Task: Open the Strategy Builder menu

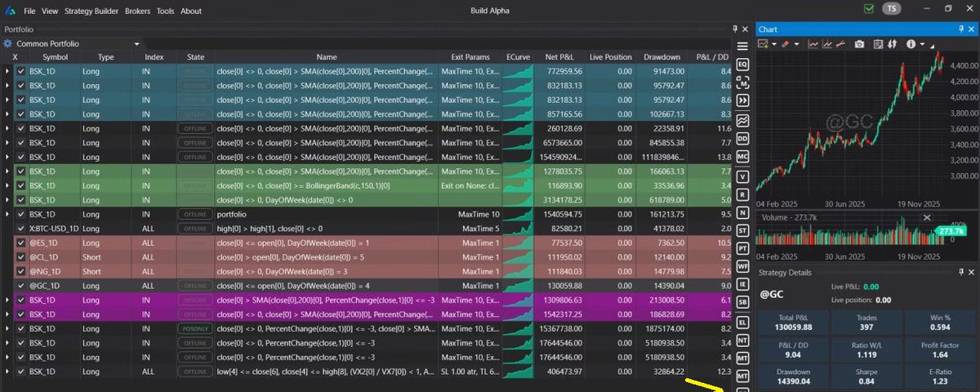Action: point(91,11)
